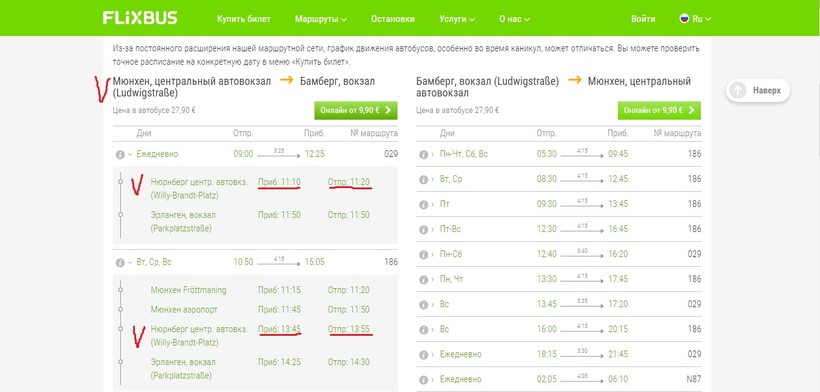The image size is (820, 392).
Task: Open the О нас dropdown menu
Action: [x=514, y=19]
